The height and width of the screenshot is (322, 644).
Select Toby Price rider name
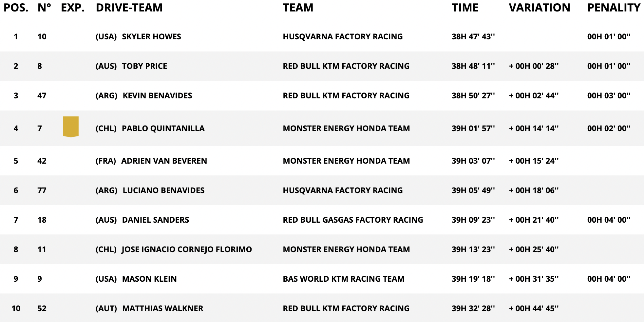coord(144,66)
